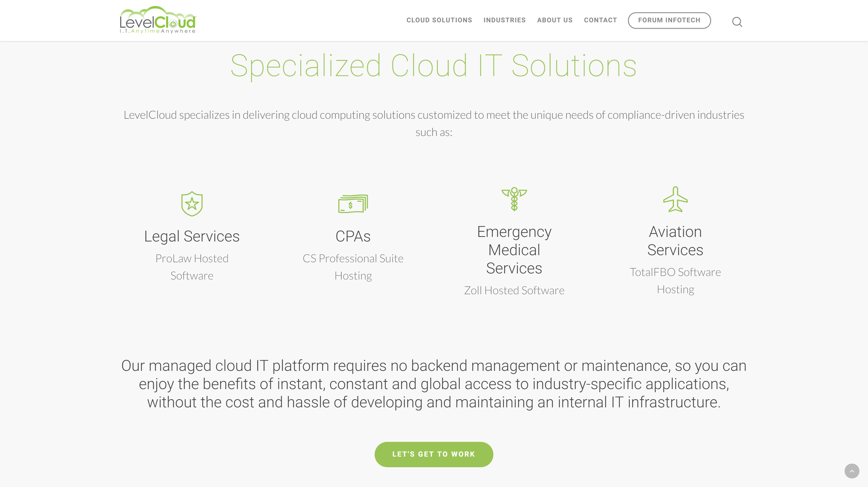
Task: Click the CS Professional Suite Hosting text
Action: point(353,267)
